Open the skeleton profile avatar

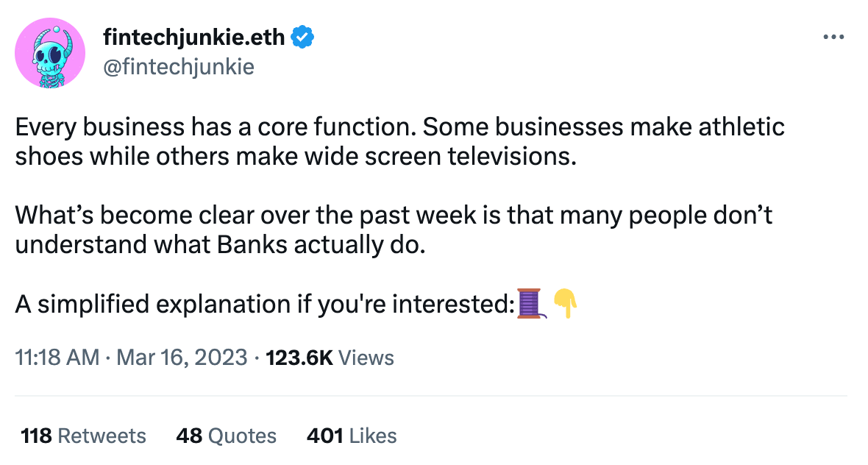[x=50, y=53]
